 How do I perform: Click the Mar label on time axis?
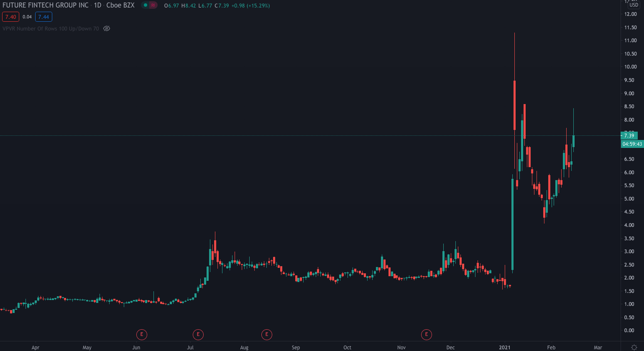(598, 348)
